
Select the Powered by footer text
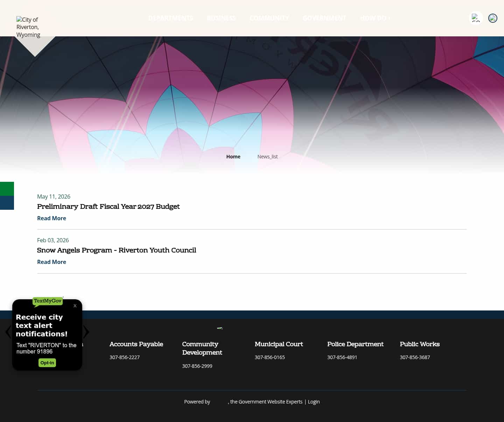coord(197,402)
